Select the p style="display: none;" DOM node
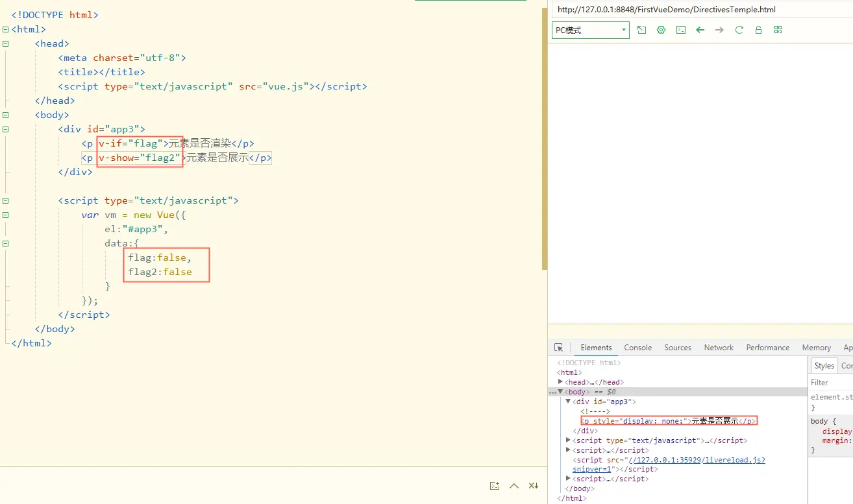Screen dimensions: 853x504 pos(669,421)
